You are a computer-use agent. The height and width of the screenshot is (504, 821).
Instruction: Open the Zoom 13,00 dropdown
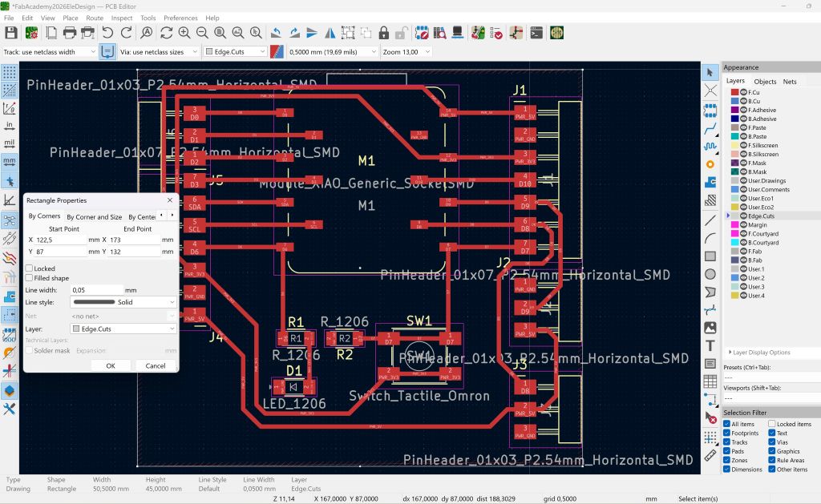pos(406,52)
